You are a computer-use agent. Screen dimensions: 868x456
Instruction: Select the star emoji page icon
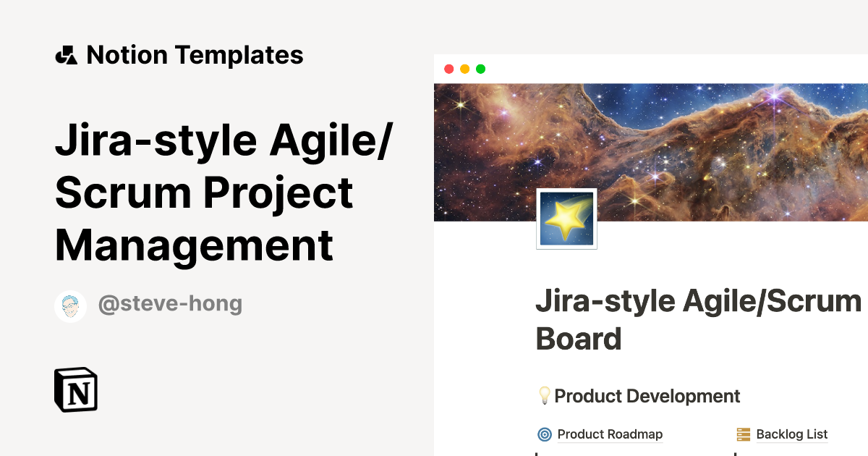click(x=566, y=218)
